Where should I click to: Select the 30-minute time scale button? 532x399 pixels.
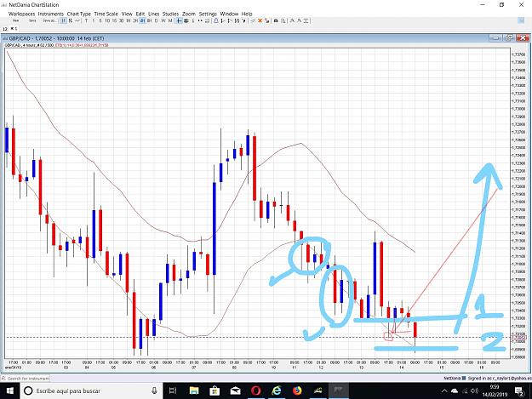(x=121, y=20)
